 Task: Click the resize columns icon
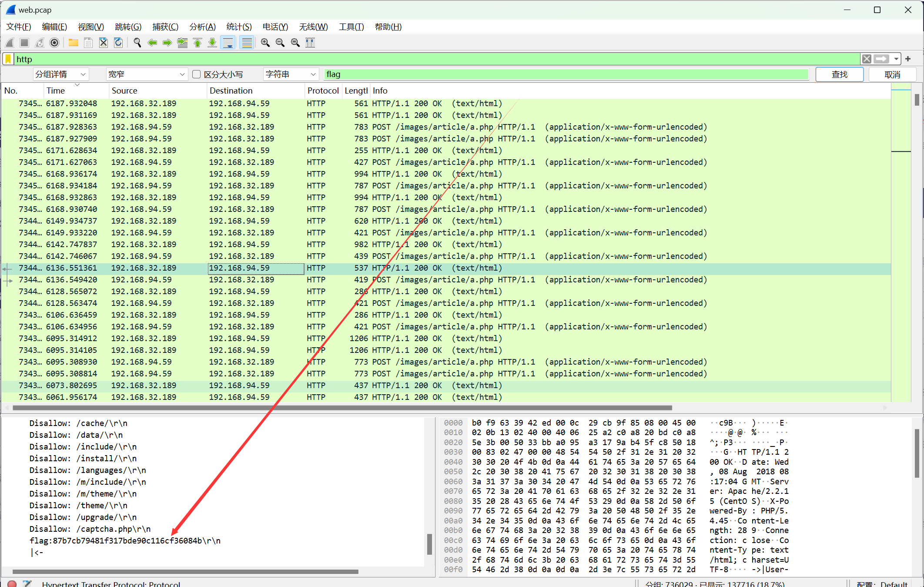click(x=310, y=43)
